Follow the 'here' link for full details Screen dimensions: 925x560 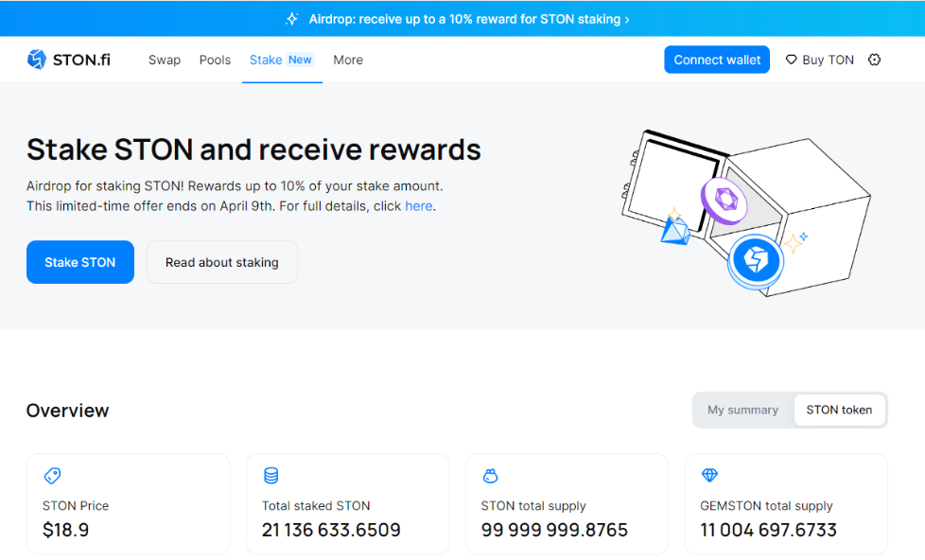(x=418, y=206)
